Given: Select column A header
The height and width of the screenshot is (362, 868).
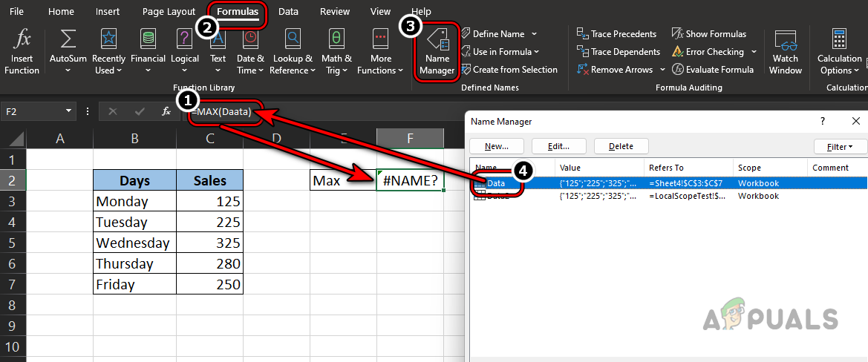Looking at the screenshot, I should 60,139.
